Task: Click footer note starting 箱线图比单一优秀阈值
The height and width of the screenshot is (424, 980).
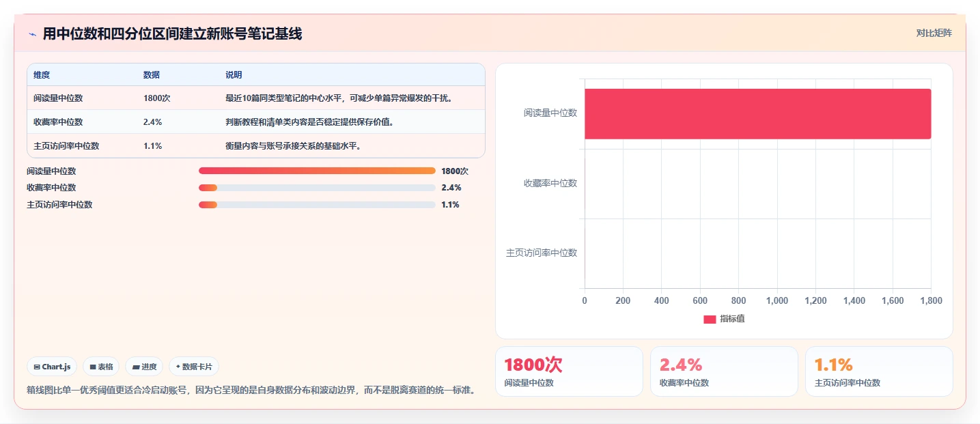Action: pyautogui.click(x=251, y=391)
